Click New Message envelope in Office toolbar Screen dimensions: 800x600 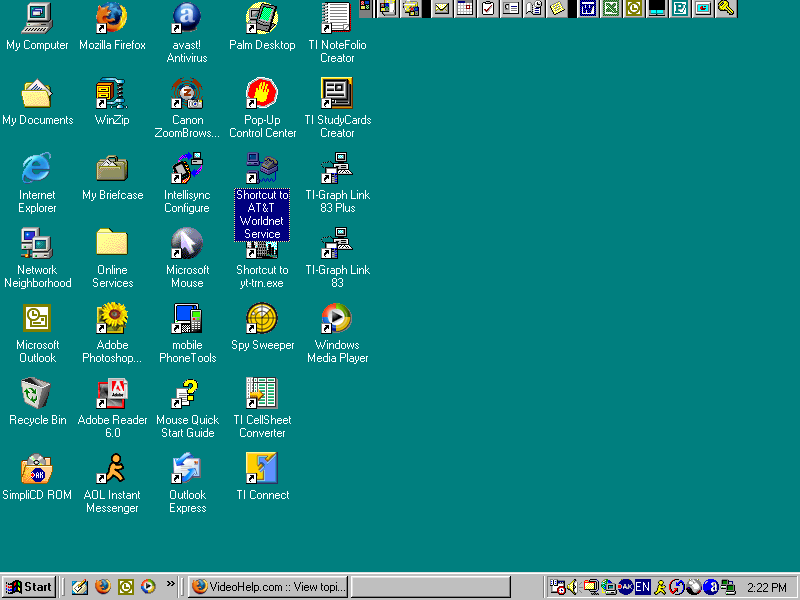(442, 9)
